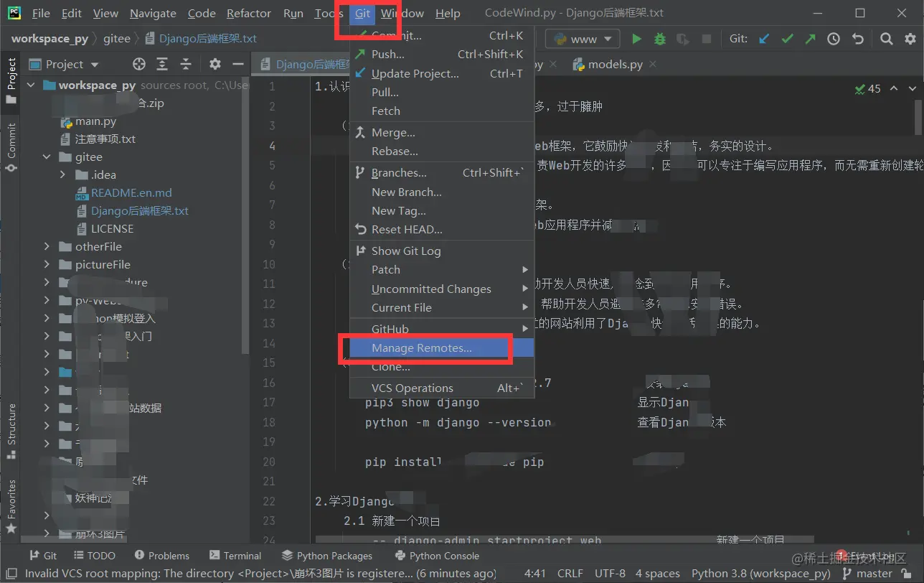Commit changes with the green checkmark toolbar icon

(787, 39)
